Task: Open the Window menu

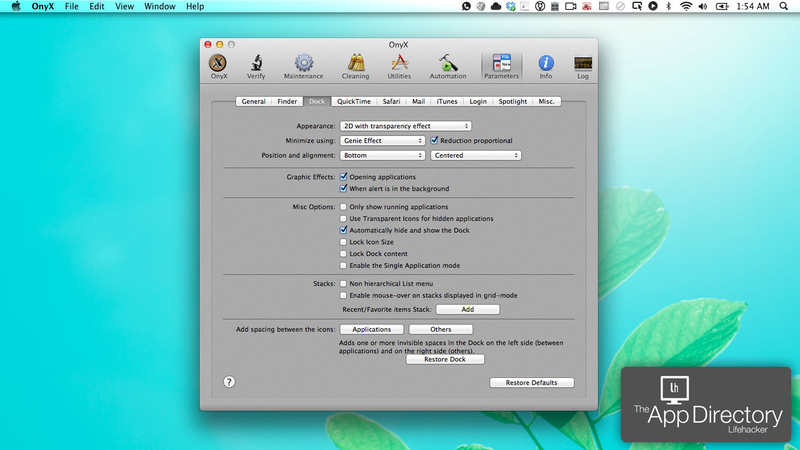Action: 160,6
